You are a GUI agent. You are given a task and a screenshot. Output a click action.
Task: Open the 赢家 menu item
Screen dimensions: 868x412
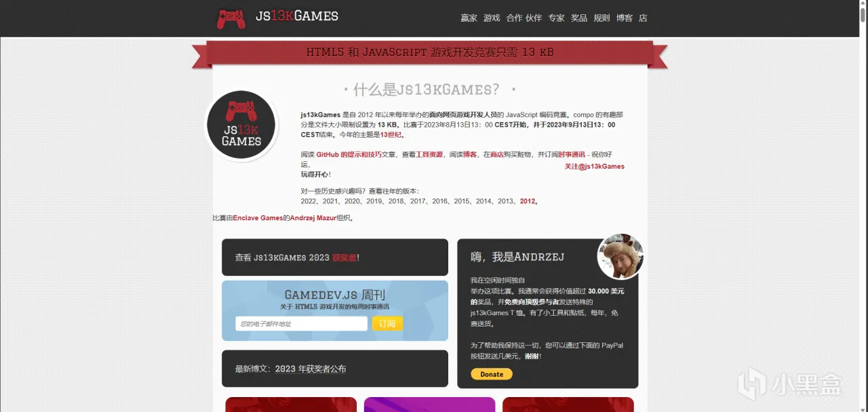pos(469,18)
